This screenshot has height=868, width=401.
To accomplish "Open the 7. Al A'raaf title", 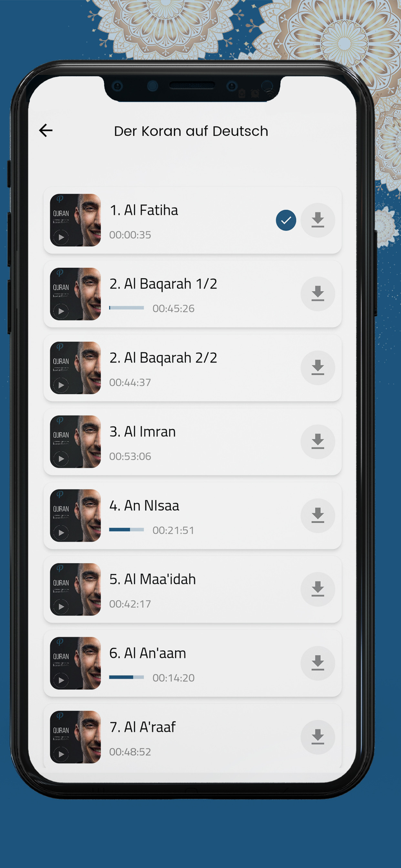I will pyautogui.click(x=142, y=727).
